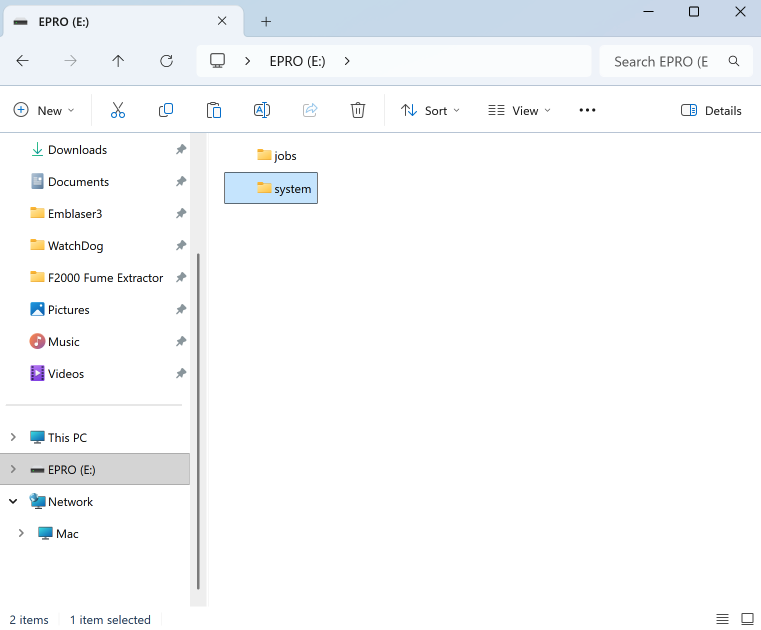The height and width of the screenshot is (630, 761).
Task: Open the See more ellipsis menu
Action: click(587, 111)
